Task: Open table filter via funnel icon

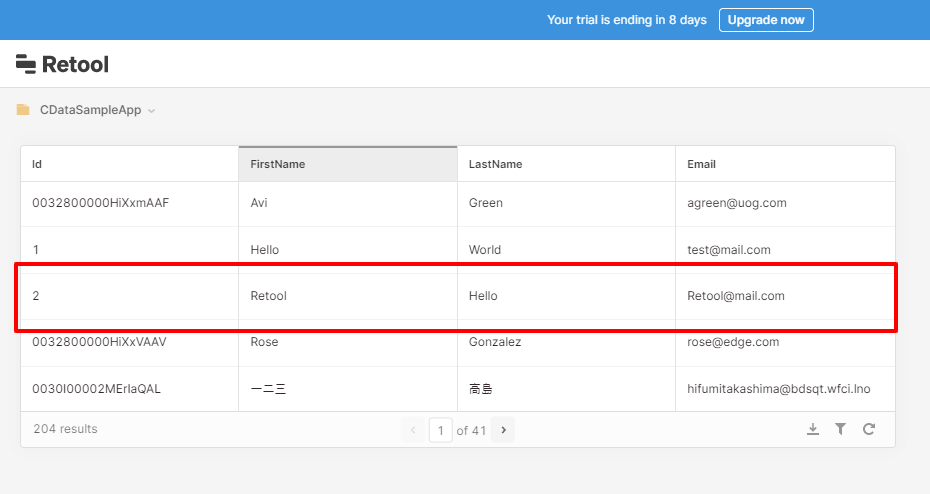Action: pyautogui.click(x=841, y=429)
